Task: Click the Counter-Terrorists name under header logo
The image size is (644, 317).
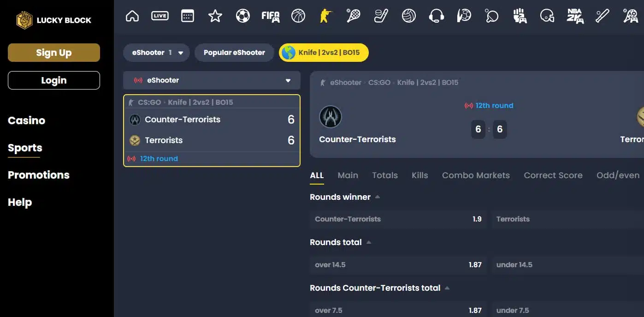Action: [357, 139]
